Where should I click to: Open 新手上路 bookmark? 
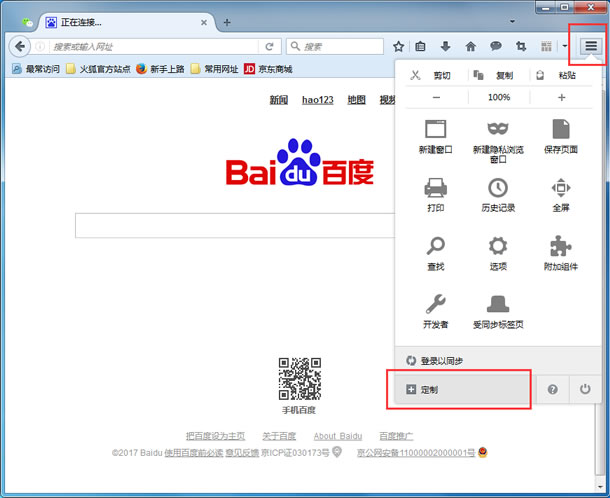click(160, 69)
